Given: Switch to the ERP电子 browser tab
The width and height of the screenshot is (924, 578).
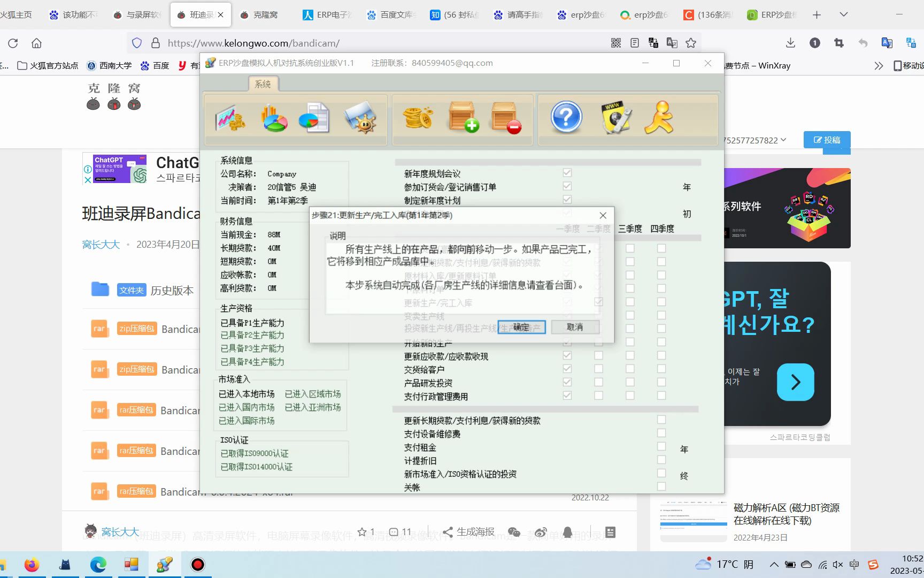Looking at the screenshot, I should pyautogui.click(x=328, y=14).
